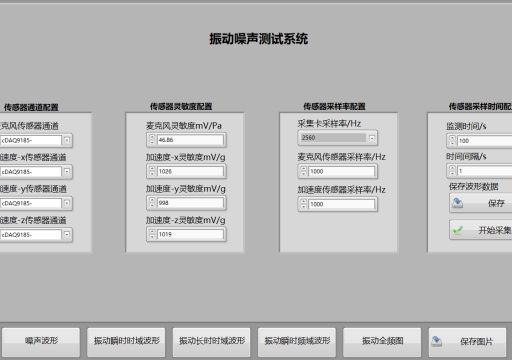Click the 采集卡采样率 value 2560

click(333, 138)
